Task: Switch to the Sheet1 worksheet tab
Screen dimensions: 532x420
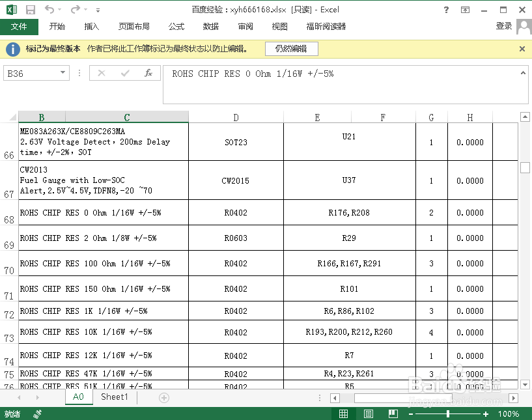Action: [114, 397]
